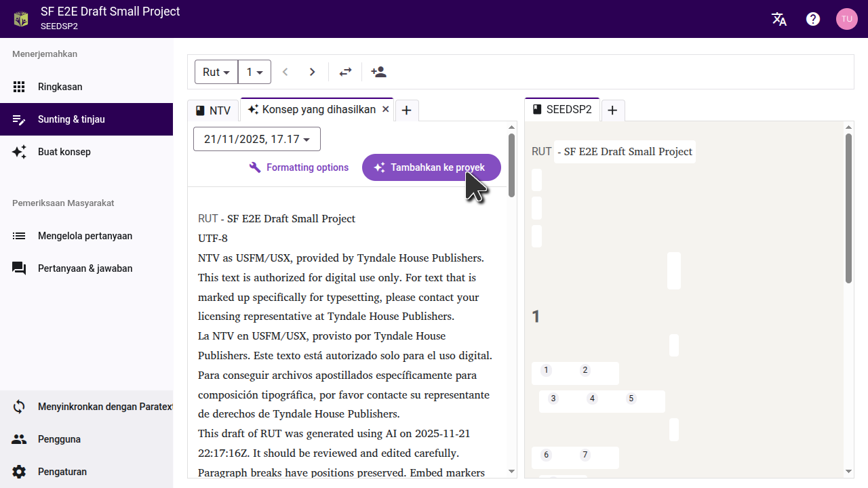Image resolution: width=868 pixels, height=488 pixels.
Task: Select the SEEDSP2 tab
Action: [x=562, y=110]
